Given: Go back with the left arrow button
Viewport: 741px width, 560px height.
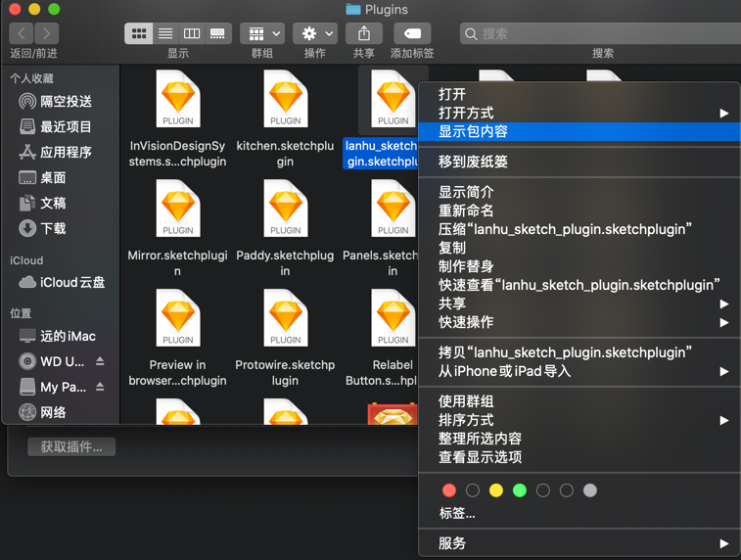Looking at the screenshot, I should click(x=22, y=33).
